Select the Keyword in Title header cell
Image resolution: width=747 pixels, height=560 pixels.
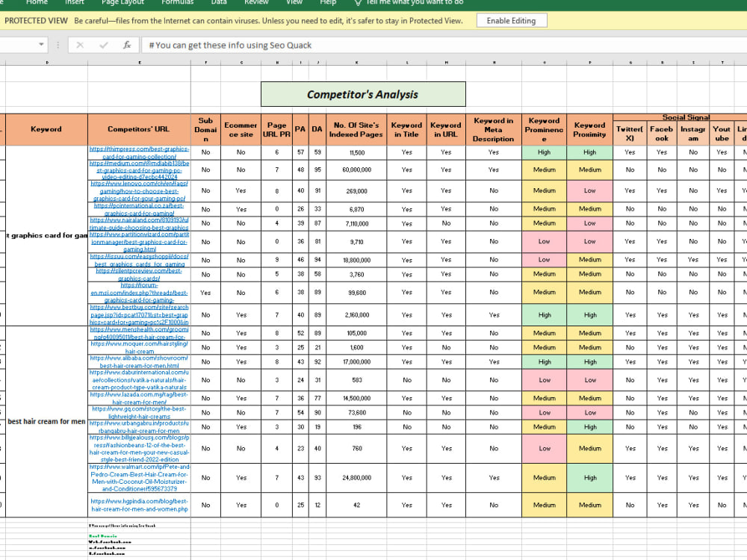coord(406,129)
